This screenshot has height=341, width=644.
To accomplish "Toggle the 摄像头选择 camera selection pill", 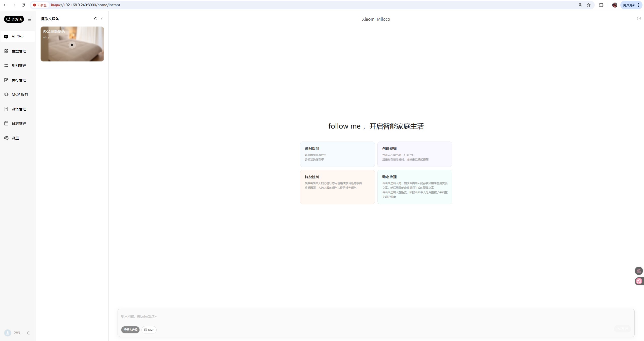I will tap(130, 330).
